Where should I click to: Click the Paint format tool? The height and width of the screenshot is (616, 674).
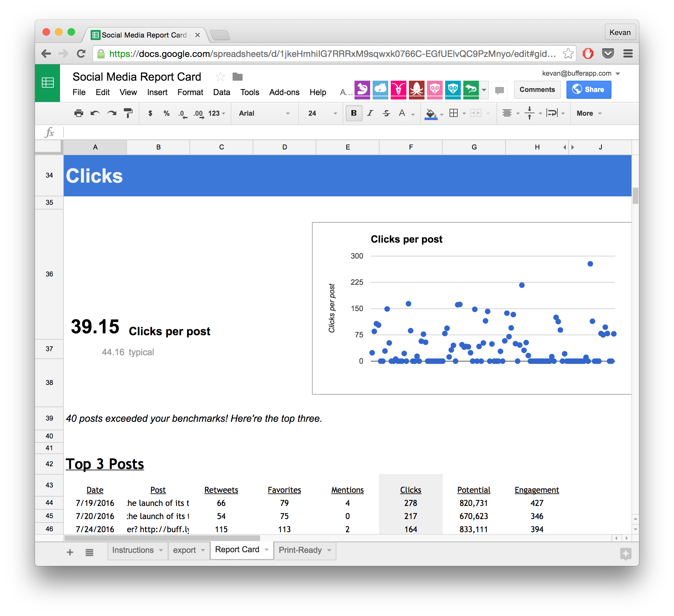[128, 114]
